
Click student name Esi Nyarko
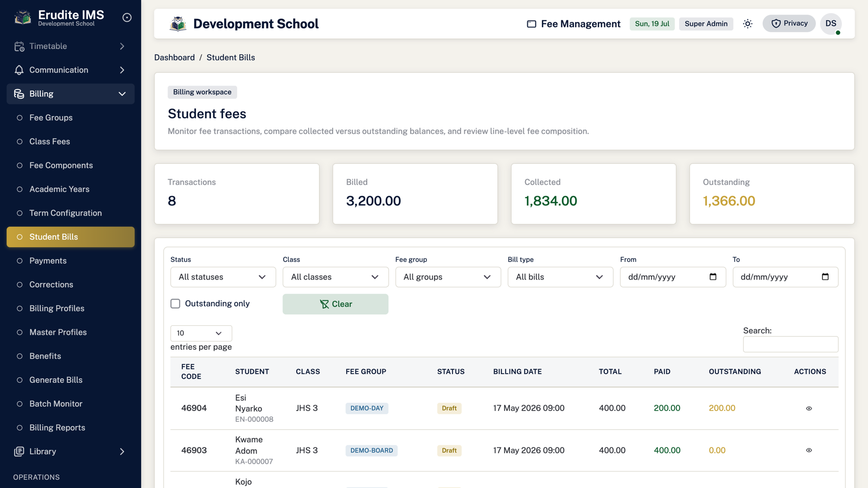(248, 403)
